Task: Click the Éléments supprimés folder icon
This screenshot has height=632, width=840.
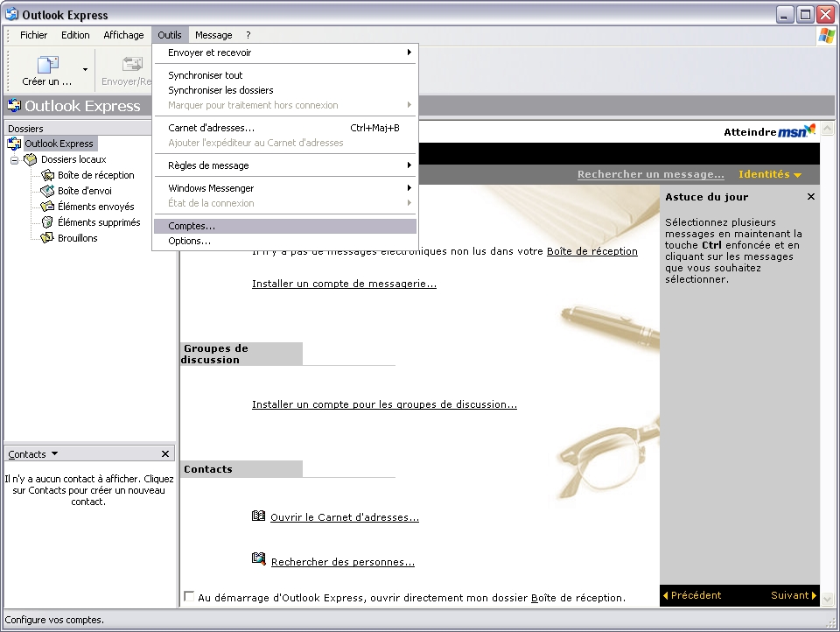Action: click(47, 222)
